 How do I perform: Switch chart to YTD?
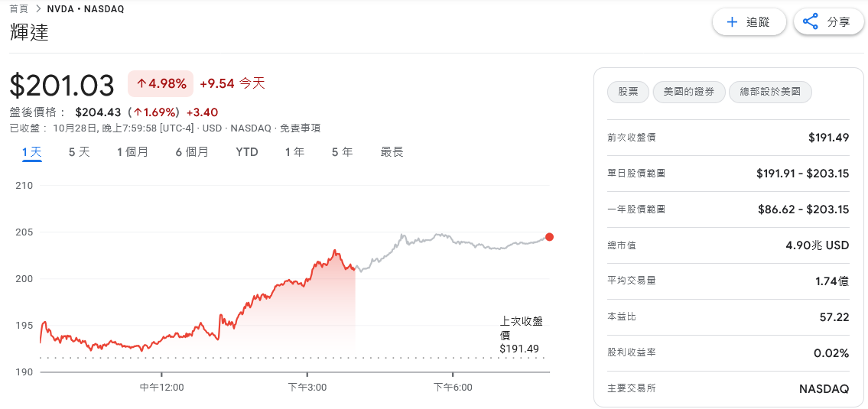point(247,152)
